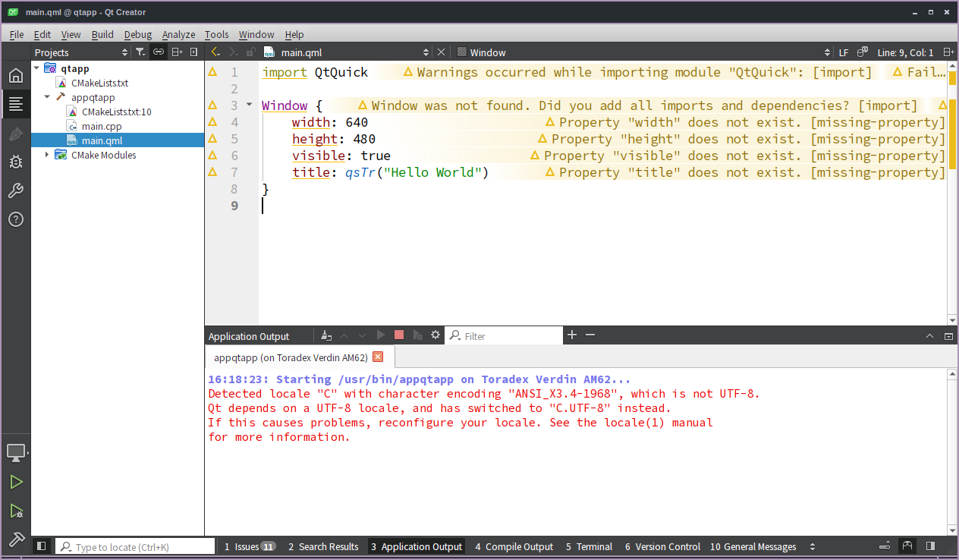Screen dimensions: 959x560
Task: Expand the CMake Modules node
Action: [x=47, y=155]
